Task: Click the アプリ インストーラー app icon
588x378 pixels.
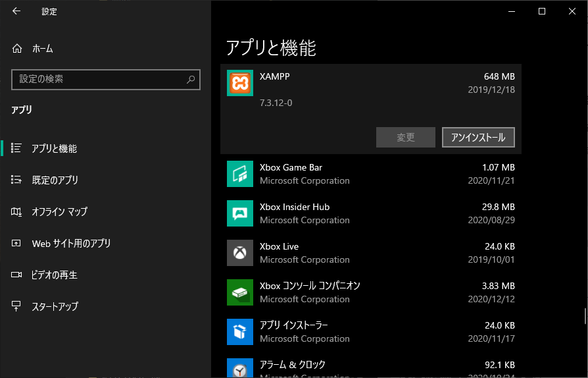Action: pyautogui.click(x=240, y=332)
